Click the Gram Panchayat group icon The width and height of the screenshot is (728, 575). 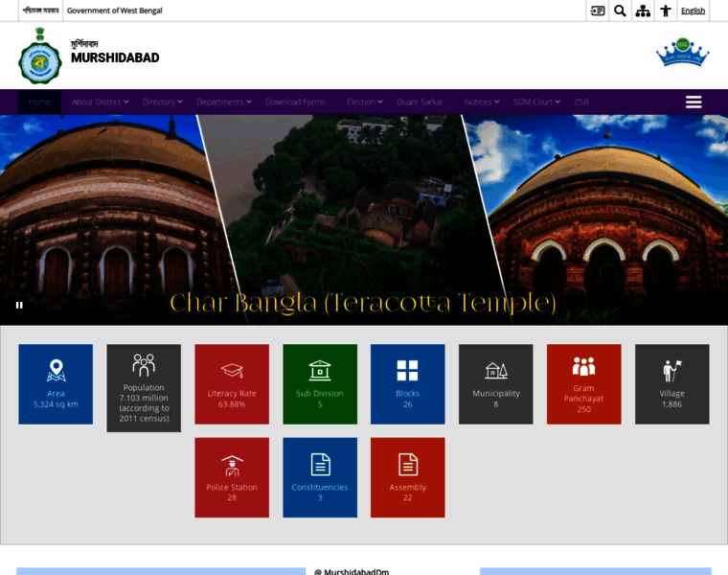[x=583, y=366]
